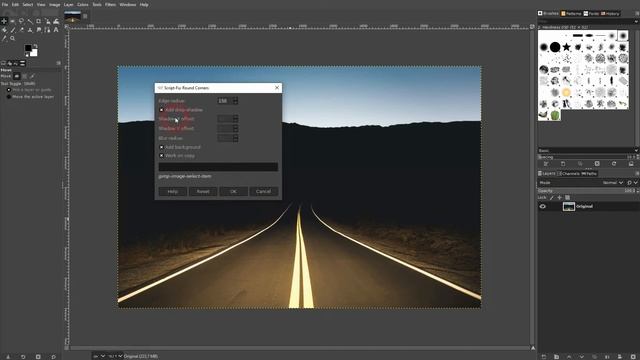Open the File menu
The image size is (640, 360).
tap(5, 4)
